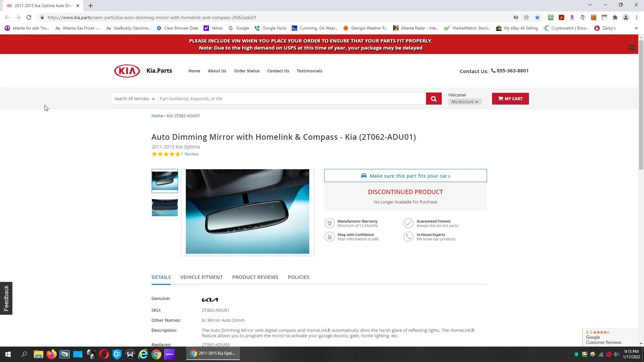Click Make sure this part fits your car
Image resolution: width=644 pixels, height=362 pixels.
406,176
